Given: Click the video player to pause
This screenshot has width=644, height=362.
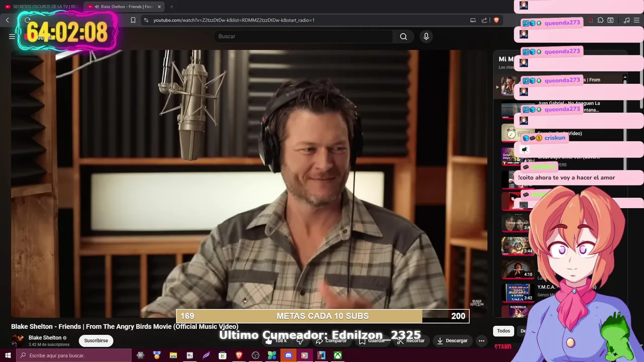Looking at the screenshot, I should point(249,184).
